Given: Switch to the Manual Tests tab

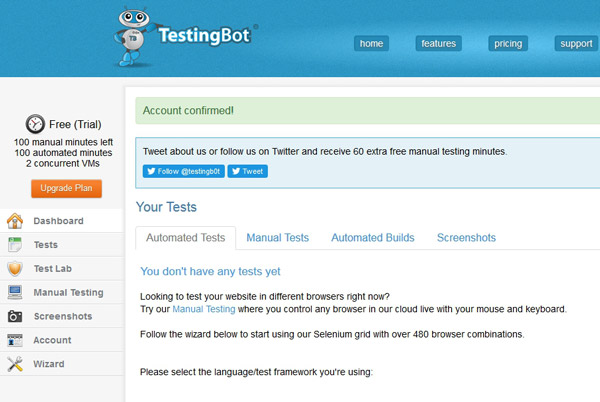Looking at the screenshot, I should click(277, 238).
